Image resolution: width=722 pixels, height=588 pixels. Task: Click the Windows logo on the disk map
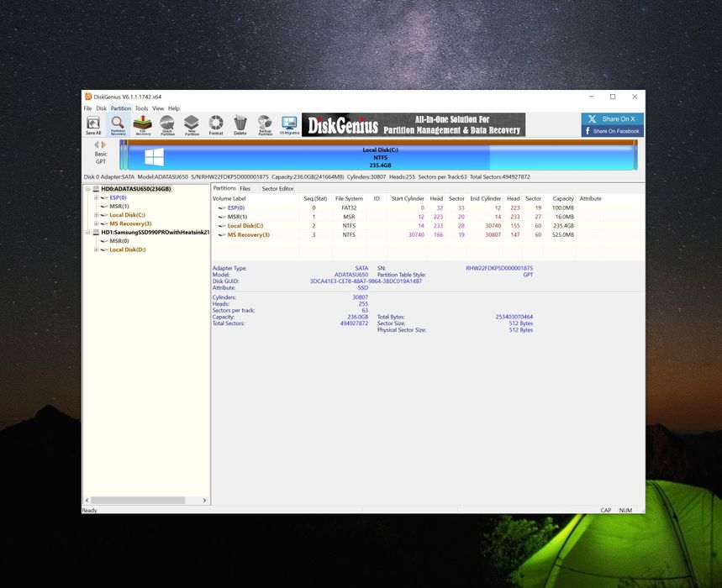pyautogui.click(x=155, y=157)
